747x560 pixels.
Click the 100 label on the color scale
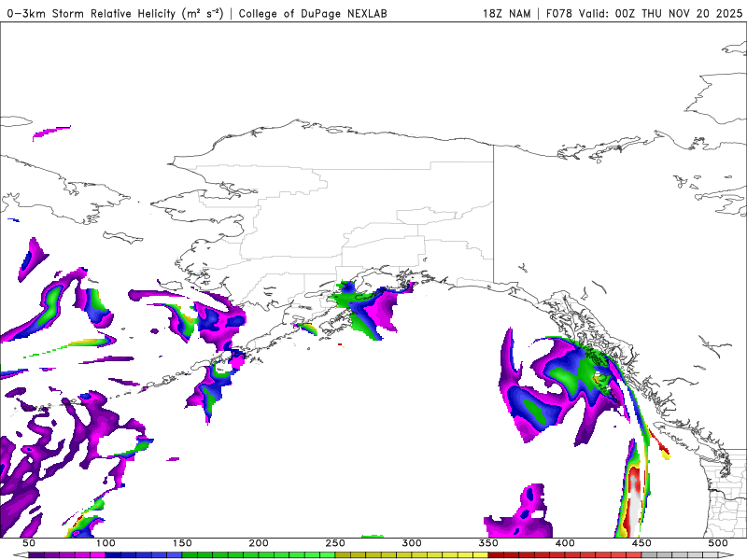click(x=106, y=543)
